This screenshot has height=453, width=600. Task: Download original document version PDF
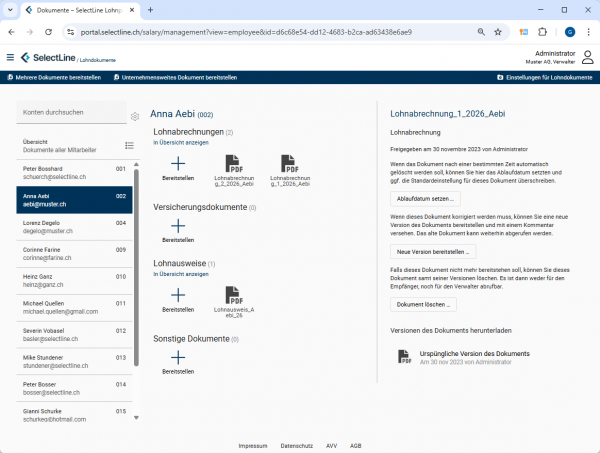point(405,357)
